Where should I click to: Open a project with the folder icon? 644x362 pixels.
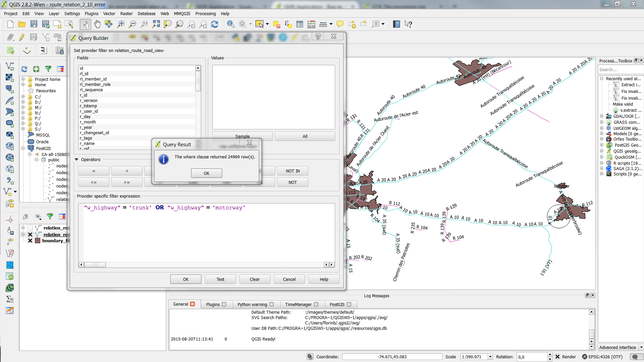point(22,24)
